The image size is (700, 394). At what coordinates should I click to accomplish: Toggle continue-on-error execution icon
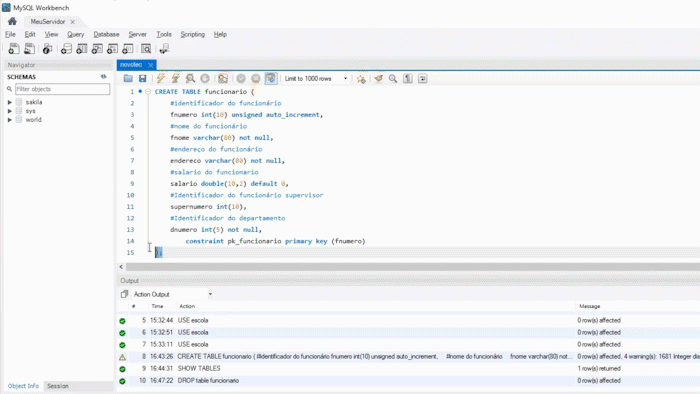pos(223,79)
